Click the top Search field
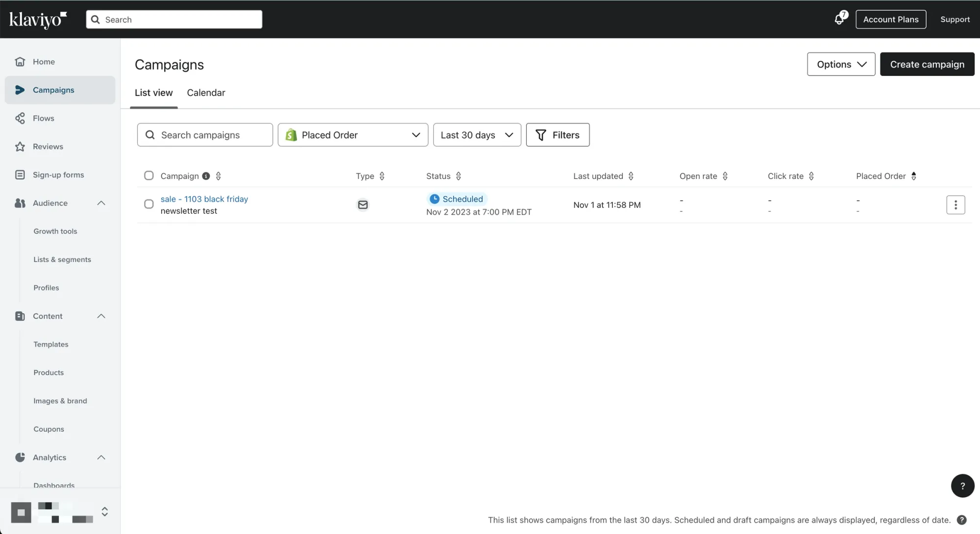The width and height of the screenshot is (980, 534). [x=174, y=20]
